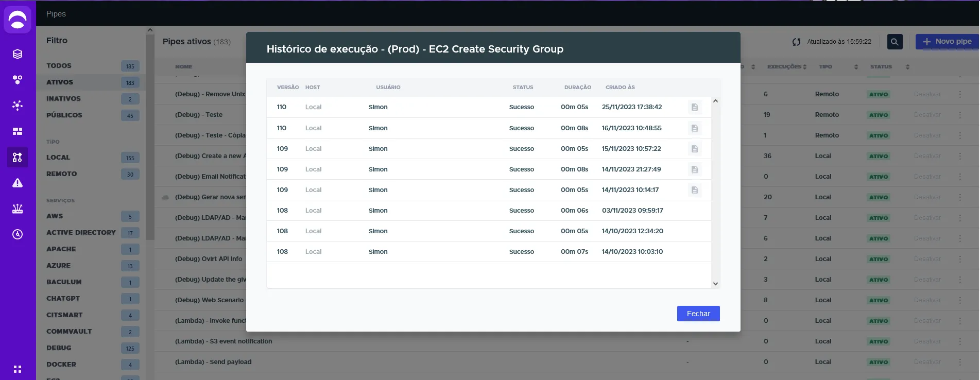Viewport: 980px width, 380px height.
Task: Sort pipes by EXECUÇÕES column
Action: tap(786, 67)
